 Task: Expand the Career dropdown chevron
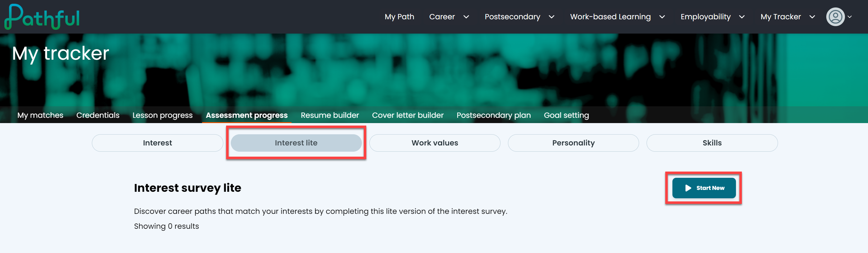(x=466, y=17)
